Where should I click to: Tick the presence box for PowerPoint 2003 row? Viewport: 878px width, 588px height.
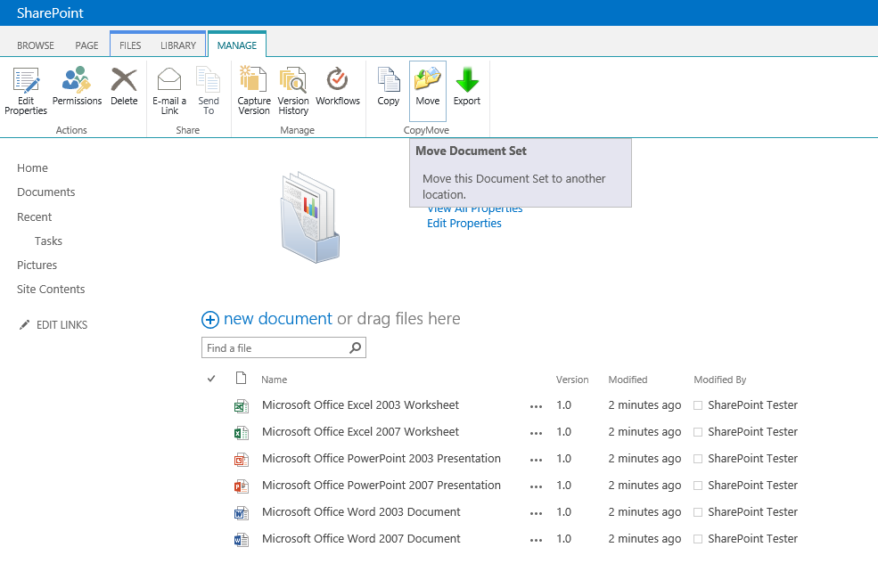point(698,460)
